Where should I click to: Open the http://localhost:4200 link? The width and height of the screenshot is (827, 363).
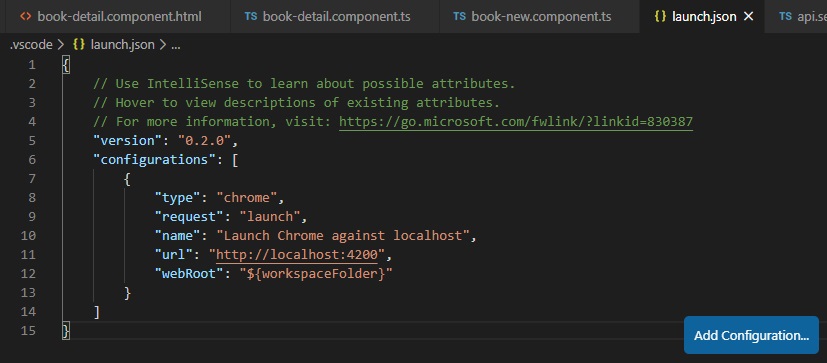click(297, 255)
